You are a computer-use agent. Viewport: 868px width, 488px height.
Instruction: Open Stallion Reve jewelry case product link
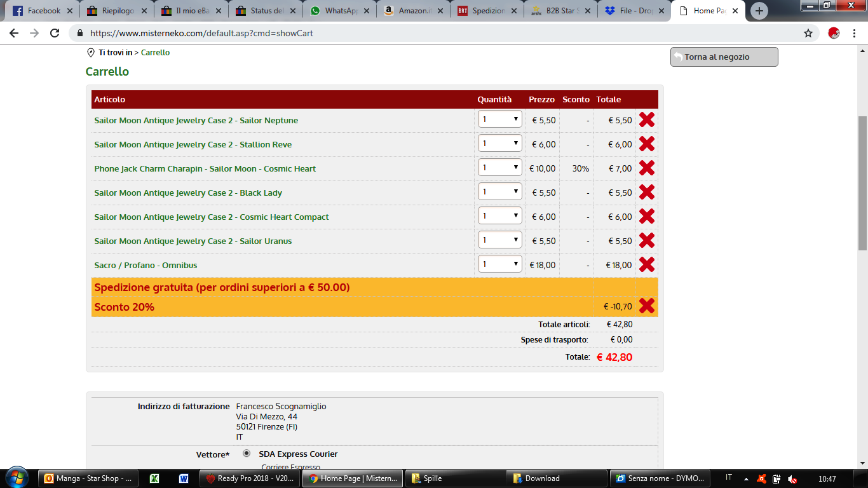[x=193, y=144]
